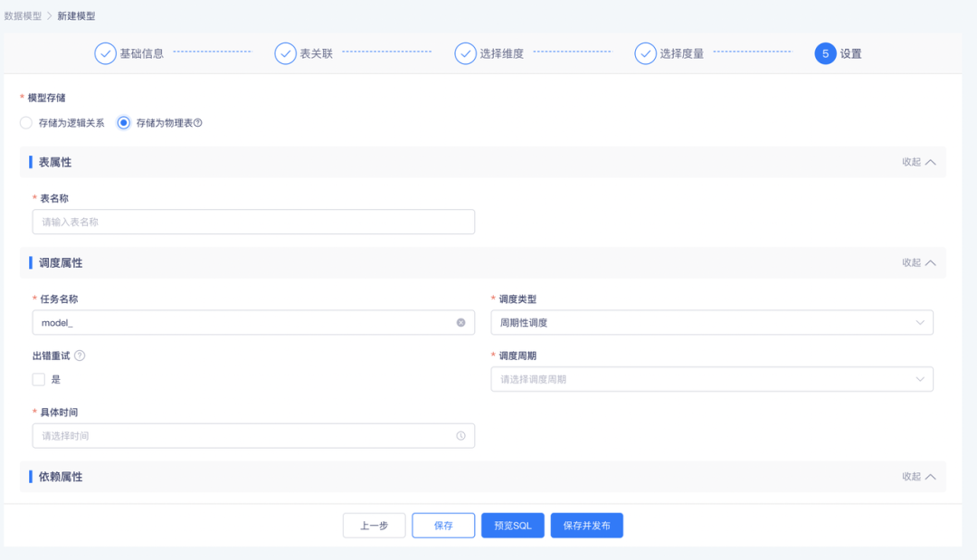
Task: Click the help icon beside 存储为物理表
Action: coord(198,123)
